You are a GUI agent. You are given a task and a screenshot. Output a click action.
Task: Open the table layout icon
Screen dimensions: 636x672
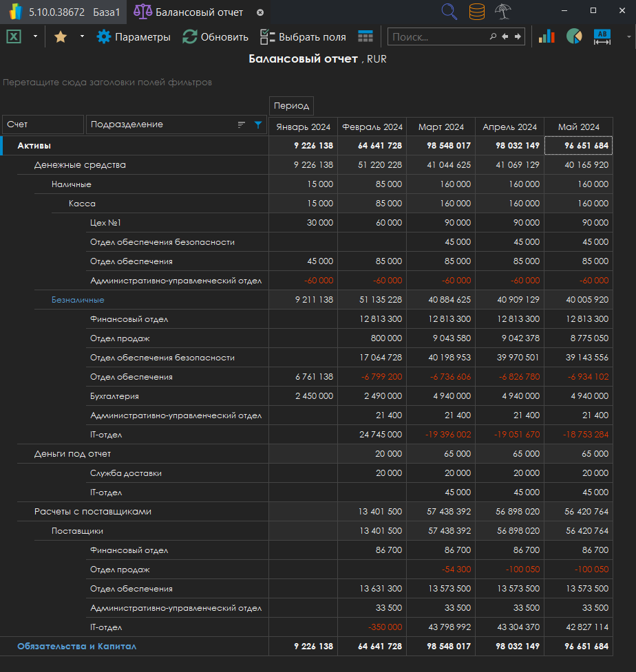point(365,37)
